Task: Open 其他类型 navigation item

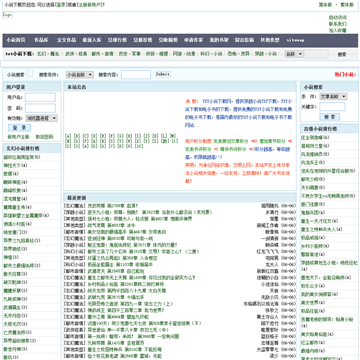Action: tap(270, 40)
